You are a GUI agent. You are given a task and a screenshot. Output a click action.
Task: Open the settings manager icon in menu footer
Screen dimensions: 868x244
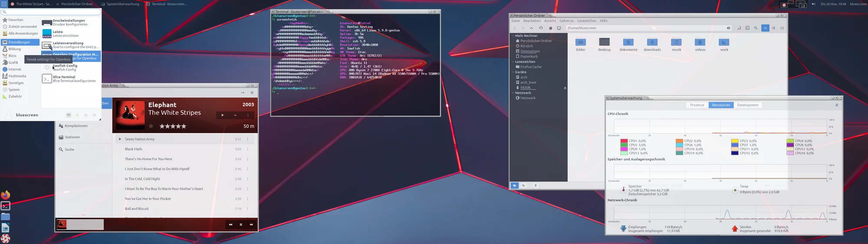[69, 115]
